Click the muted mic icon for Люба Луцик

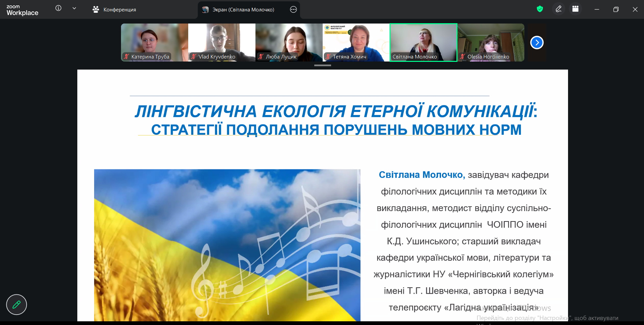(261, 57)
